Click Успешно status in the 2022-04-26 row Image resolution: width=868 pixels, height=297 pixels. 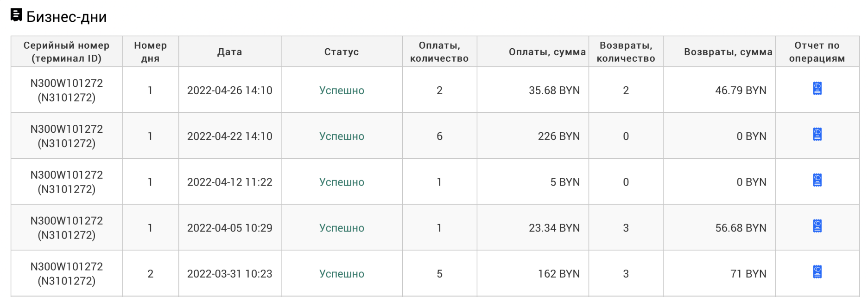point(342,90)
